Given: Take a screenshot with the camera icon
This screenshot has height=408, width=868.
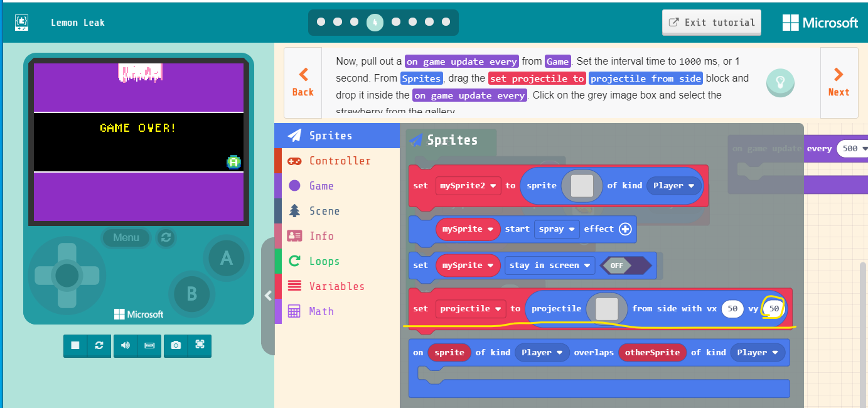Looking at the screenshot, I should click(176, 345).
